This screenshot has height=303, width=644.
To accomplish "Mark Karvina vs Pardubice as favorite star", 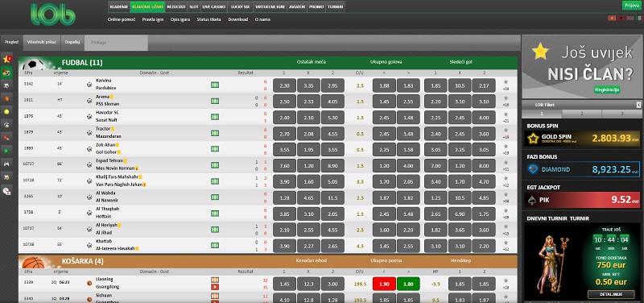I will tap(506, 82).
